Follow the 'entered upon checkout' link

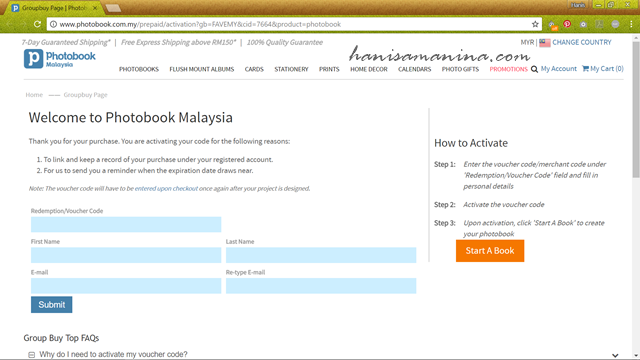coord(166,189)
